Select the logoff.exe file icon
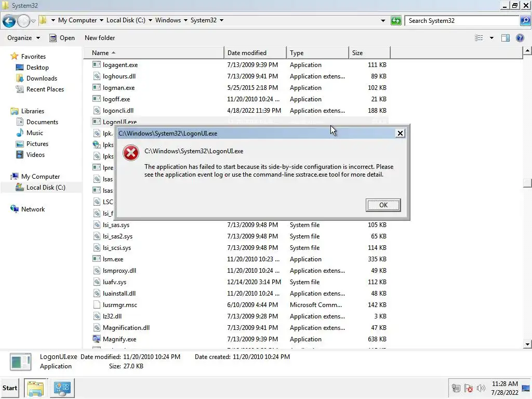 [96, 99]
